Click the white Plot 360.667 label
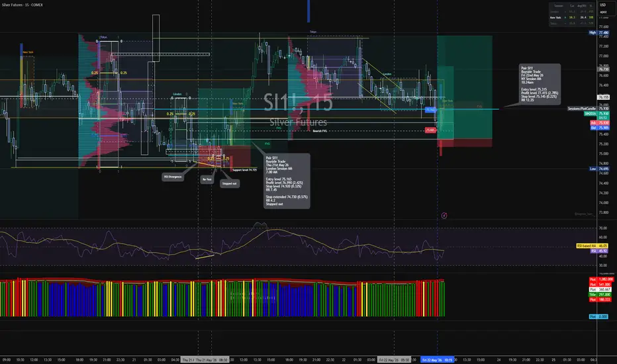617x364 pixels. tap(600, 289)
